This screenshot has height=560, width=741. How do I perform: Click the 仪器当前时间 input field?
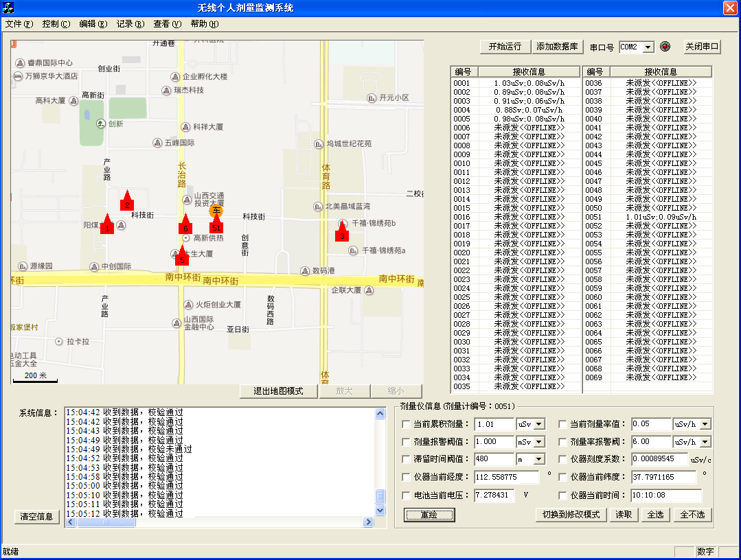pos(666,495)
